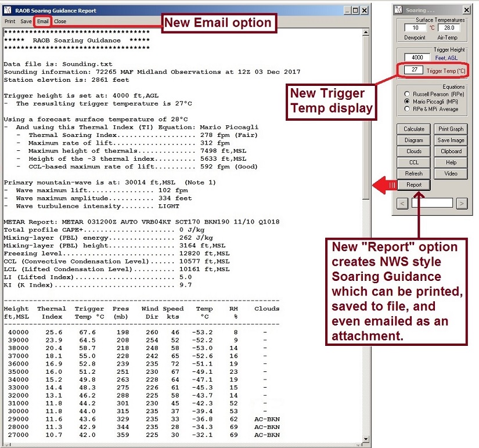Click the 'Clouds' column header

pos(266,309)
